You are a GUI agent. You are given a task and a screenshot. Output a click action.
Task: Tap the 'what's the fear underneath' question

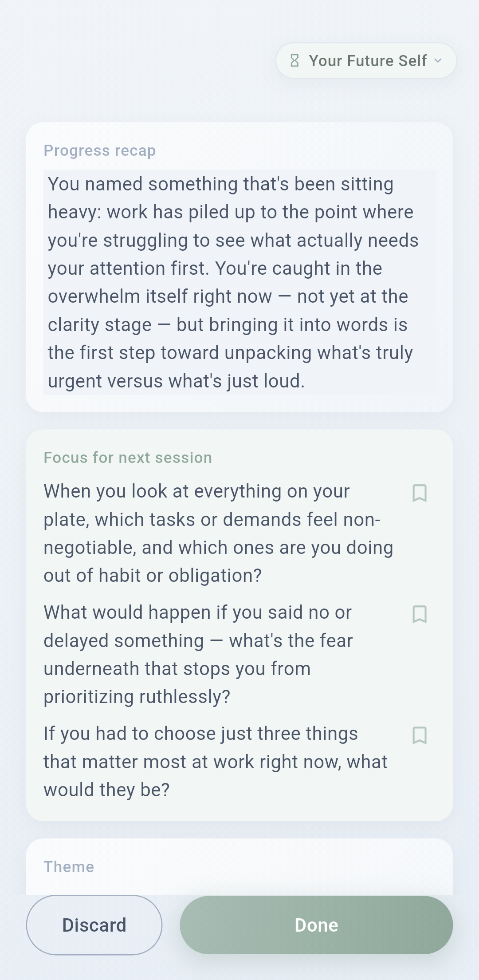pos(200,654)
